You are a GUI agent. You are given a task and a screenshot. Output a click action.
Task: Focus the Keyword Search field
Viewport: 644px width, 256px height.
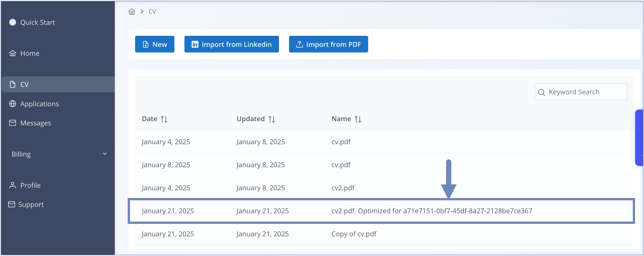pos(581,92)
